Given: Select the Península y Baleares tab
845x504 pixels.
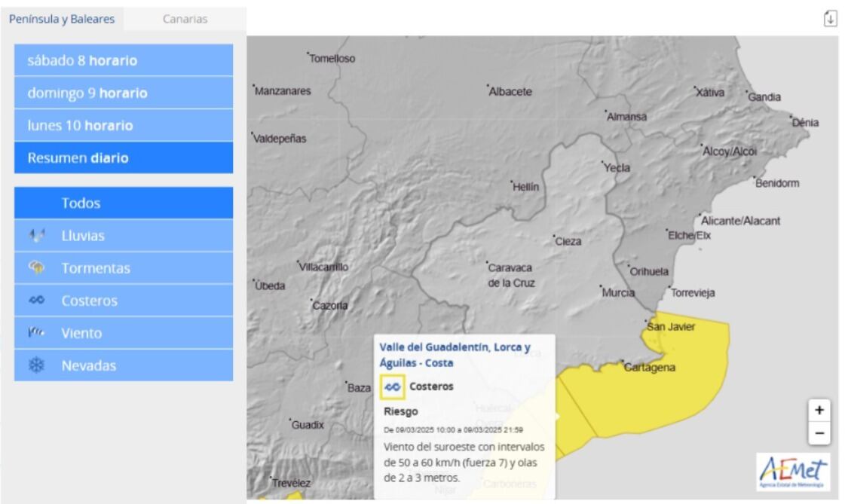Looking at the screenshot, I should tap(62, 19).
